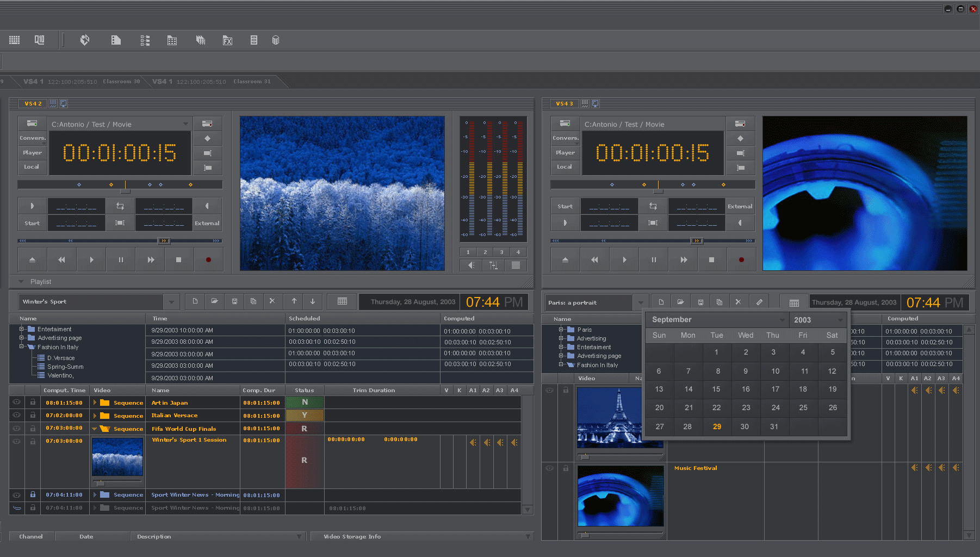Open the 2003 year dropdown

coord(841,320)
